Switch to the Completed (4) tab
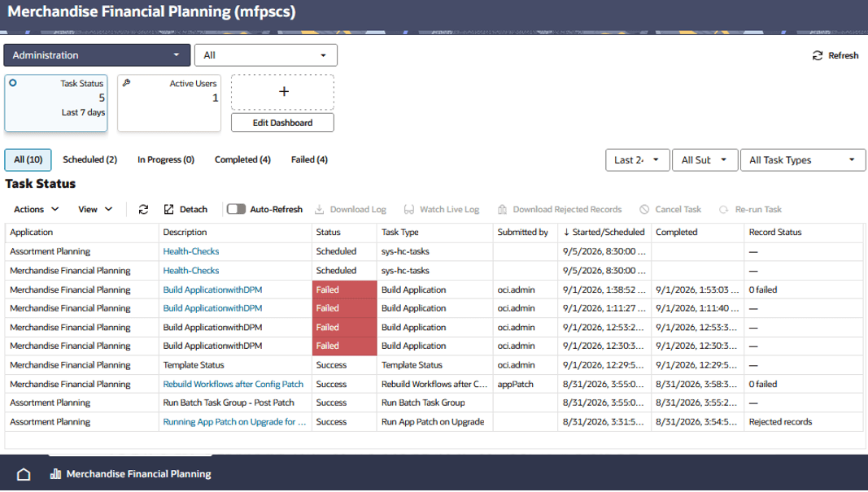This screenshot has height=492, width=868. coord(242,160)
